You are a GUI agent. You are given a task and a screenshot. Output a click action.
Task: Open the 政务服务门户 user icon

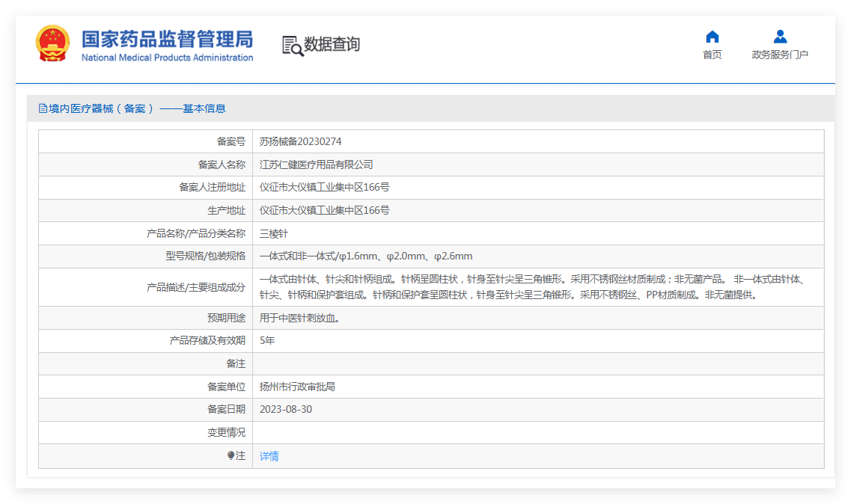tap(780, 37)
